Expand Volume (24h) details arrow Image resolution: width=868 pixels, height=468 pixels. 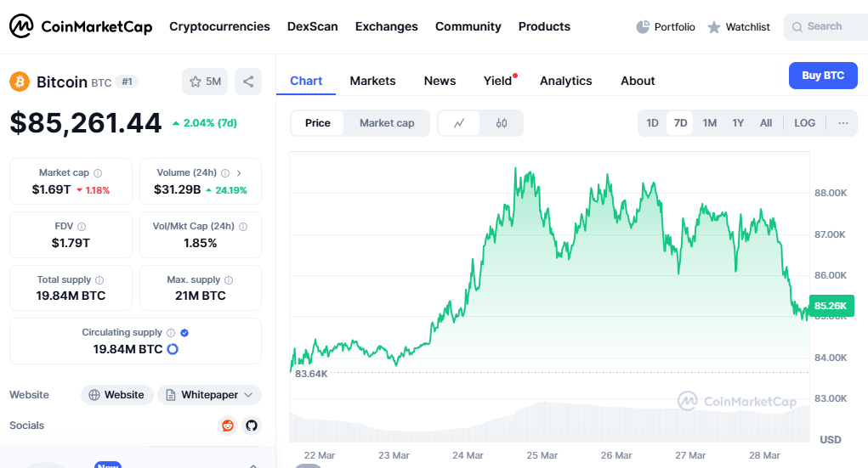[x=239, y=173]
